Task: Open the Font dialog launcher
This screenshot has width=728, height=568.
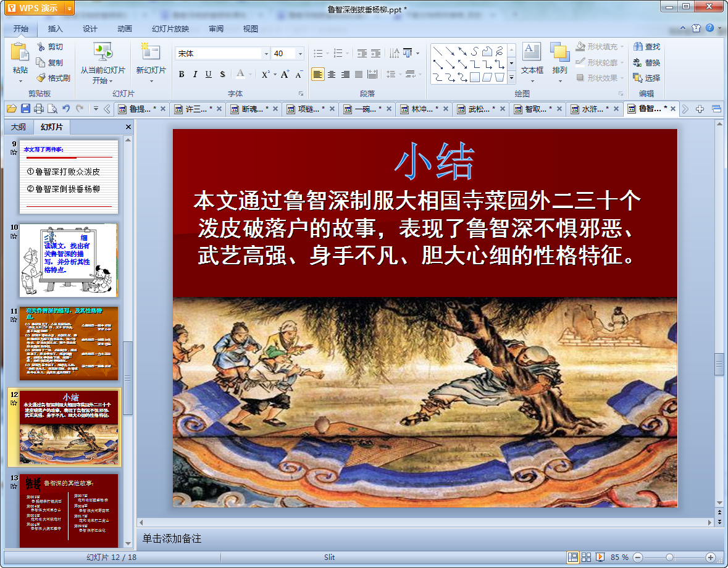Action: (x=300, y=94)
